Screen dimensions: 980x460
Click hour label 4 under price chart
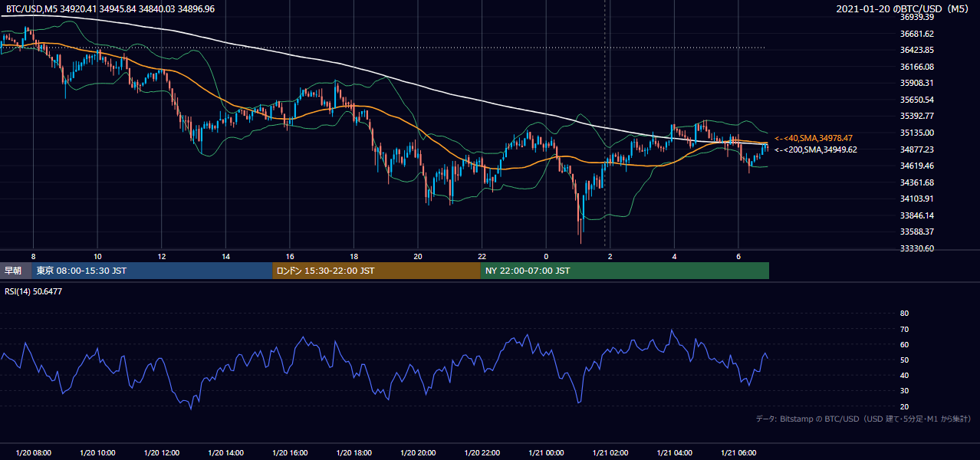[674, 255]
